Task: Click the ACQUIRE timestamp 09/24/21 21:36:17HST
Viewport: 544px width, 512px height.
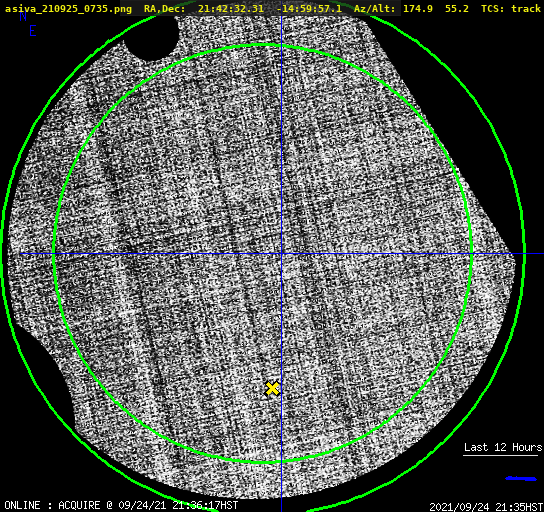Action: pyautogui.click(x=178, y=505)
